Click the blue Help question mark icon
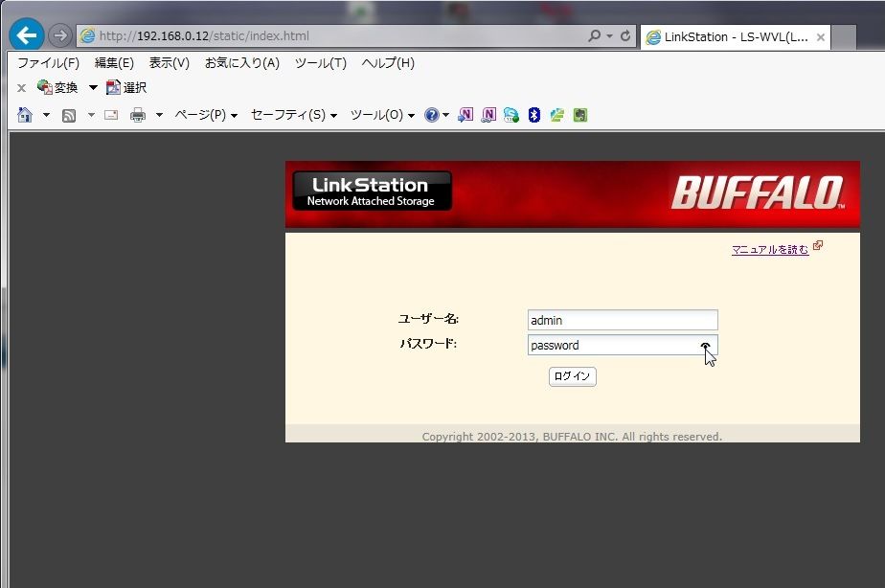Screen dimensions: 885x588 (432, 115)
